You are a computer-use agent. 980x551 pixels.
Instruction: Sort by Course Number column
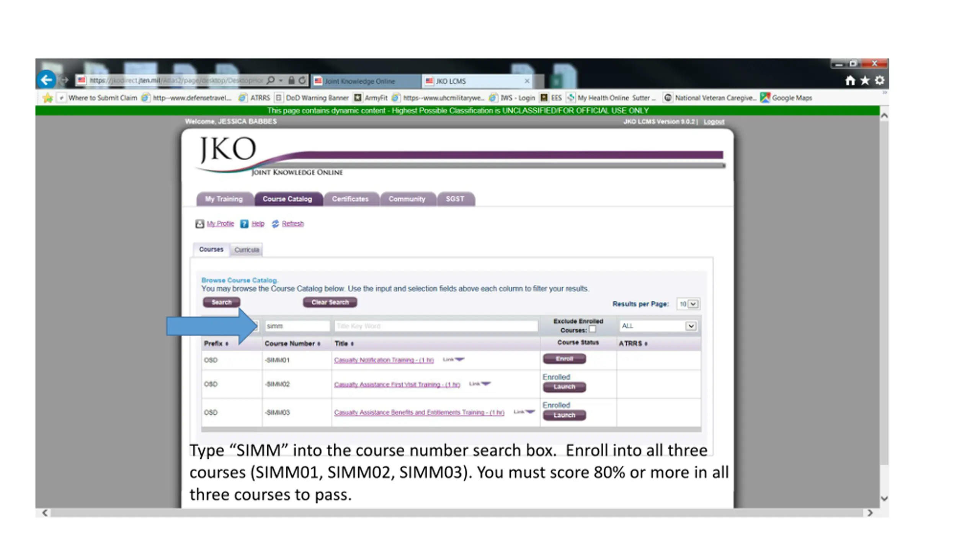(292, 344)
